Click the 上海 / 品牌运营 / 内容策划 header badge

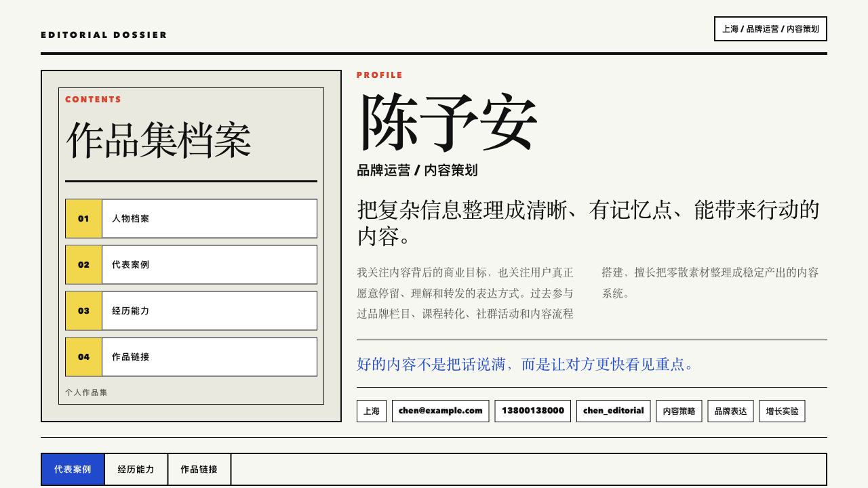[x=770, y=29]
